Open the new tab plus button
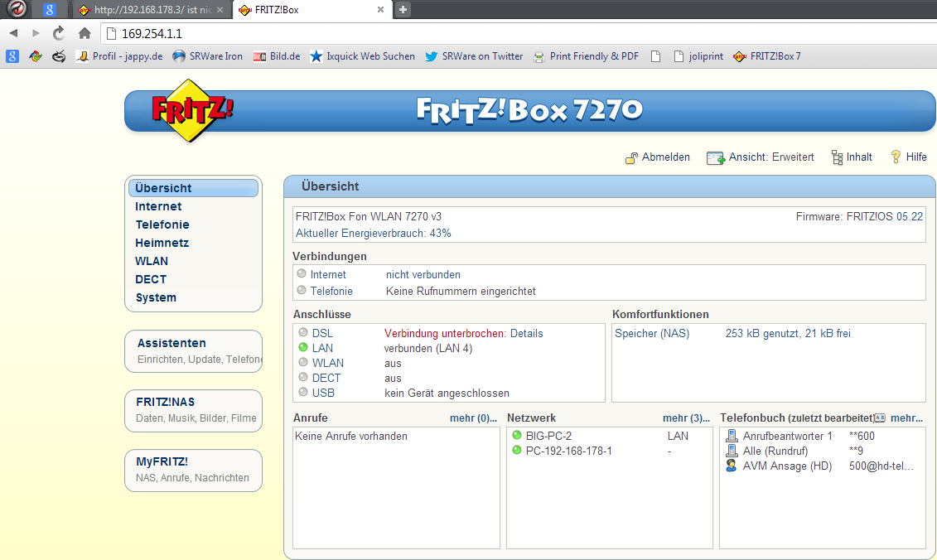 tap(403, 10)
